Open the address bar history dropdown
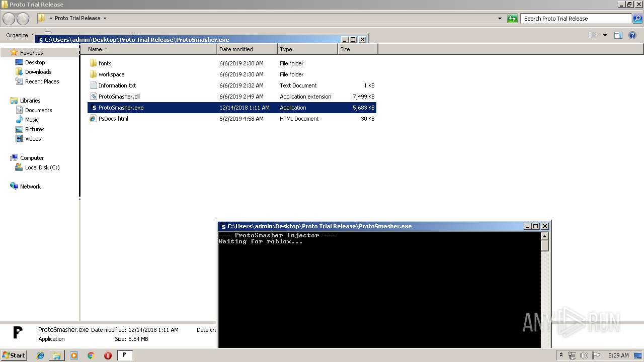 coord(500,19)
